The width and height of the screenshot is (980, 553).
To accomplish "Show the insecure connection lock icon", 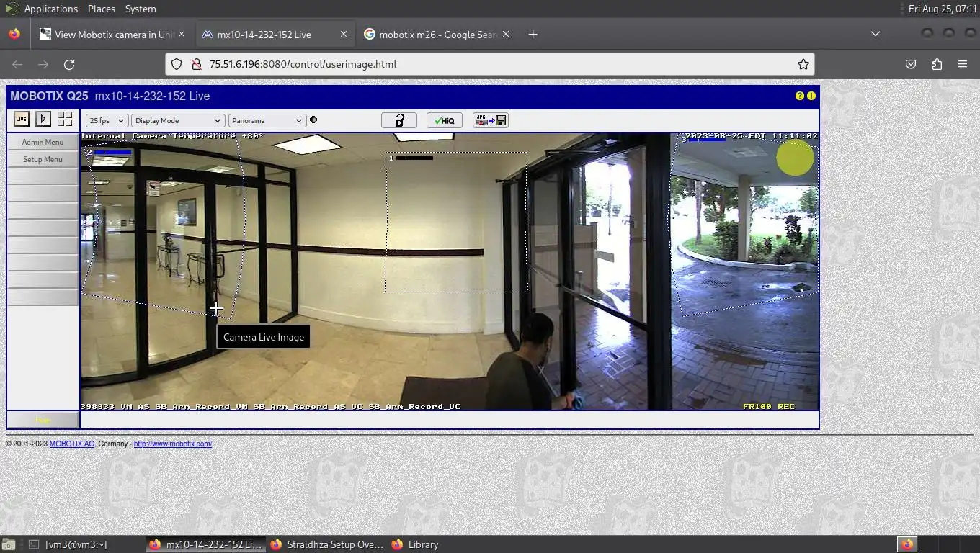I will 195,64.
